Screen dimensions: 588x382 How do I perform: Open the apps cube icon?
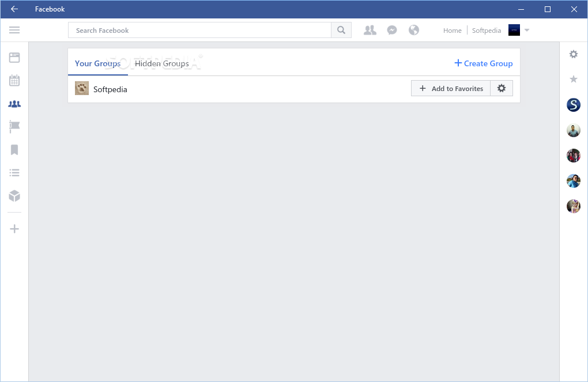(14, 196)
